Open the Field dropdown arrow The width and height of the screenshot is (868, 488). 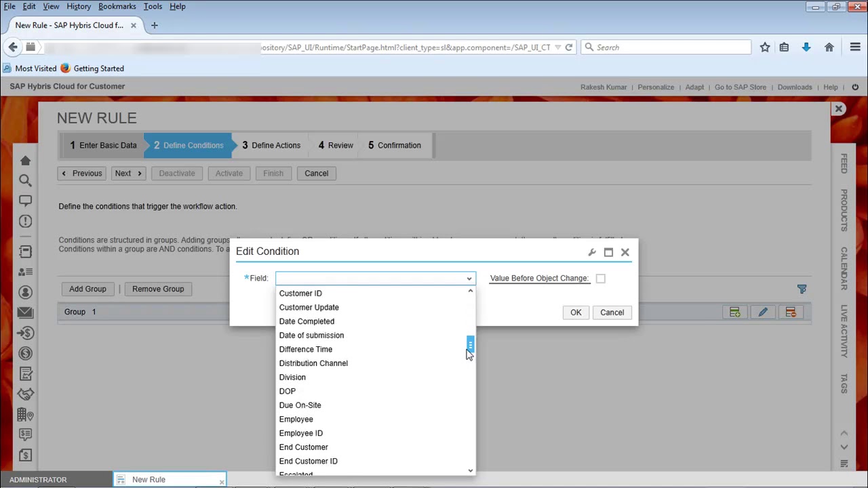tap(469, 279)
